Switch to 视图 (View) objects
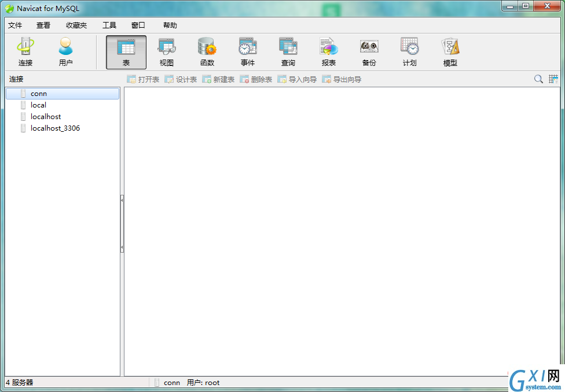 coord(167,52)
